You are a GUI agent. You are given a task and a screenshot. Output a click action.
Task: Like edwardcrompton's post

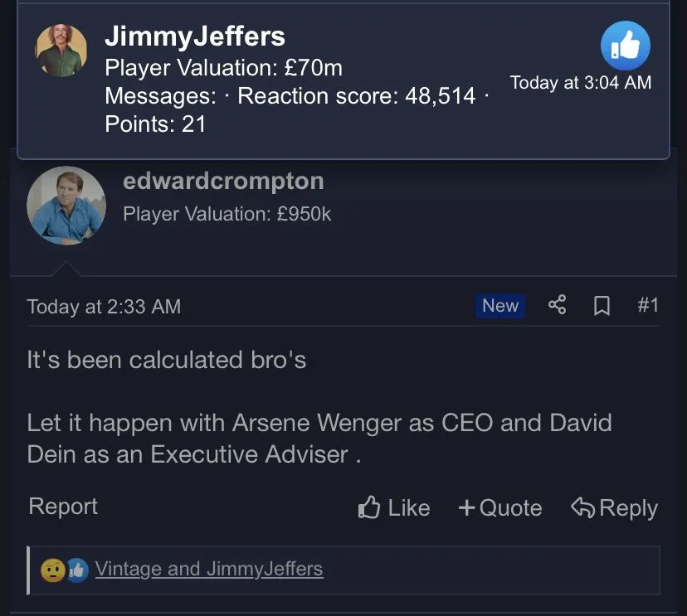pos(394,507)
